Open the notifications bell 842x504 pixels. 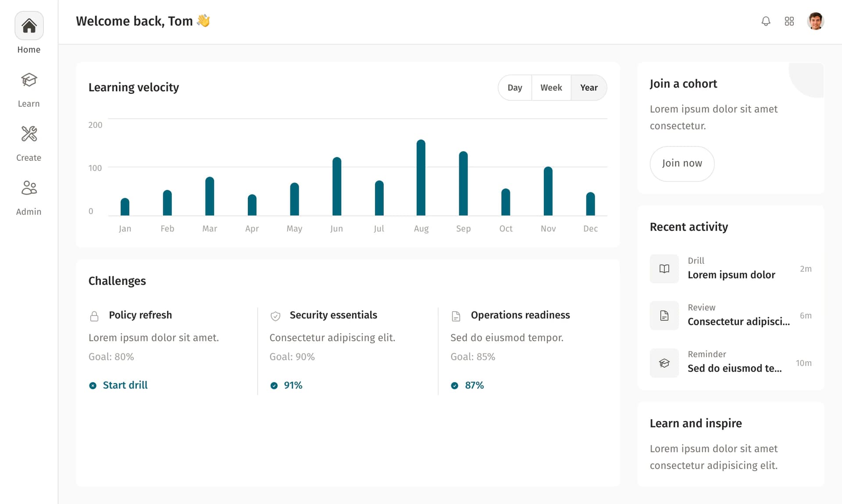766,21
